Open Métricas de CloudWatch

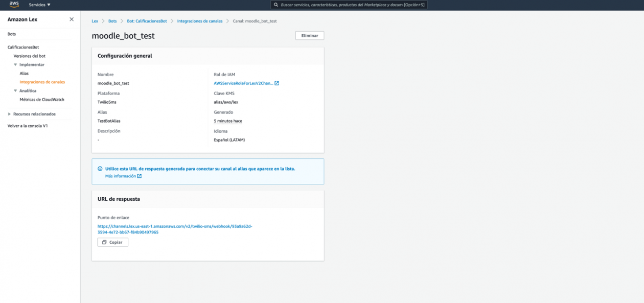42,100
